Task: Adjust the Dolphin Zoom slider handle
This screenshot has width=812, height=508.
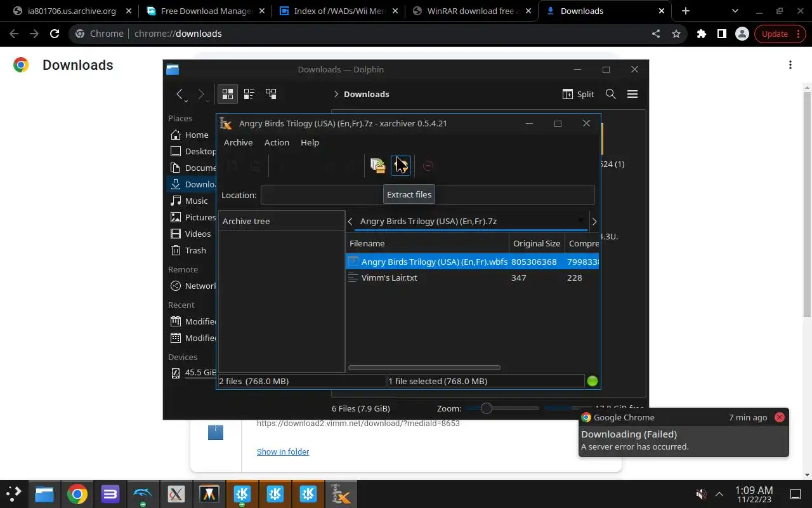Action: [487, 408]
